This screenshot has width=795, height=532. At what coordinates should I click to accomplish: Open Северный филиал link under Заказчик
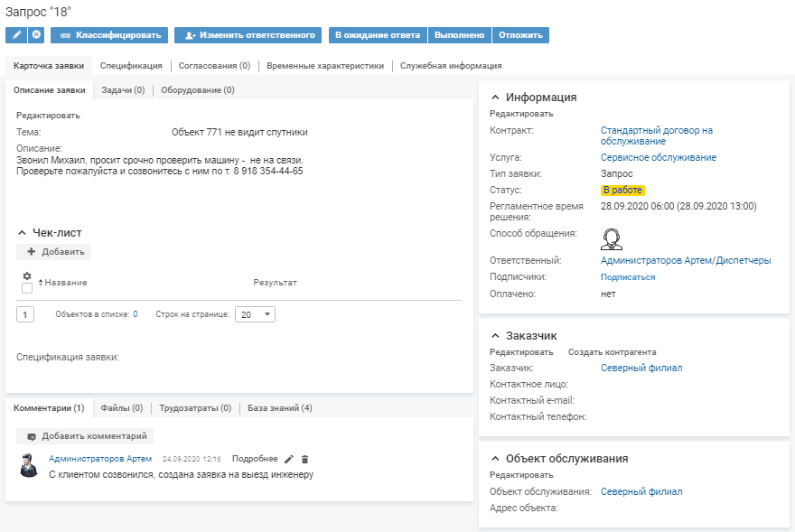(x=641, y=369)
